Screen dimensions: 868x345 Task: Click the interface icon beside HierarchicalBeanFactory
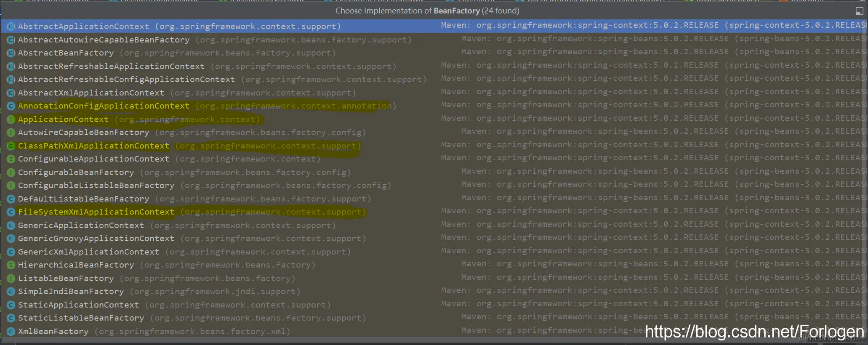[x=11, y=265]
